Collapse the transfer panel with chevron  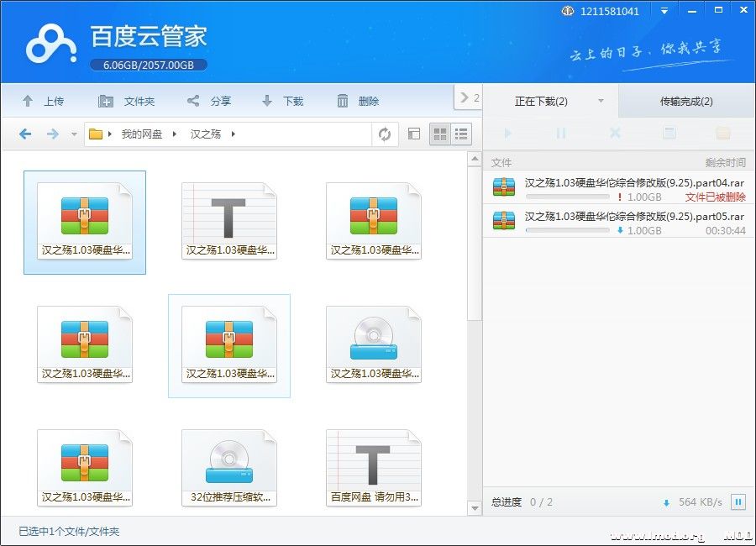[x=465, y=97]
